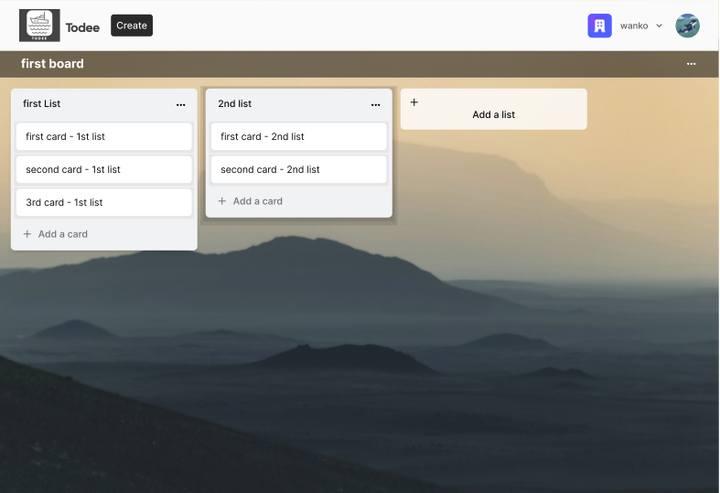Click the Create button

132,25
